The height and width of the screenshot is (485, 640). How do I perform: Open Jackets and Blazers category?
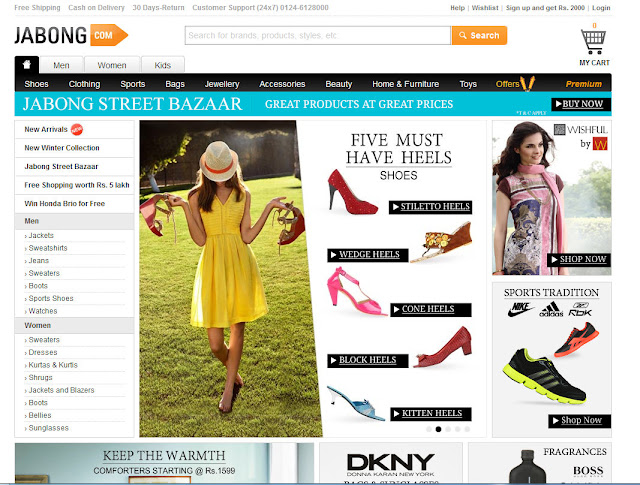pyautogui.click(x=61, y=390)
